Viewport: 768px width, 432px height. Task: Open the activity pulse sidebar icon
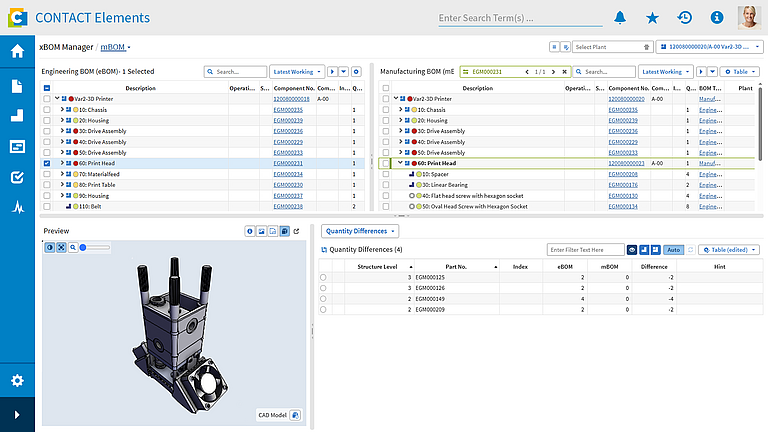coord(18,208)
